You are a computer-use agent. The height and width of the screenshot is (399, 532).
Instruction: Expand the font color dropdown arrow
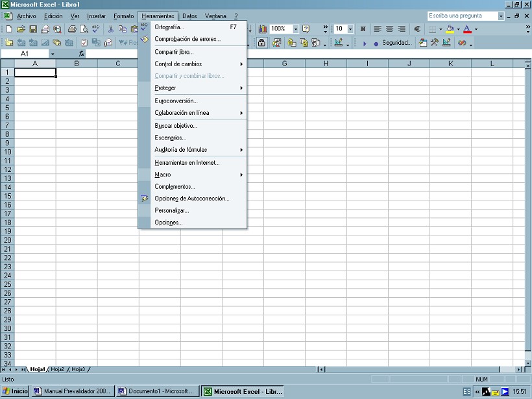[x=476, y=29]
